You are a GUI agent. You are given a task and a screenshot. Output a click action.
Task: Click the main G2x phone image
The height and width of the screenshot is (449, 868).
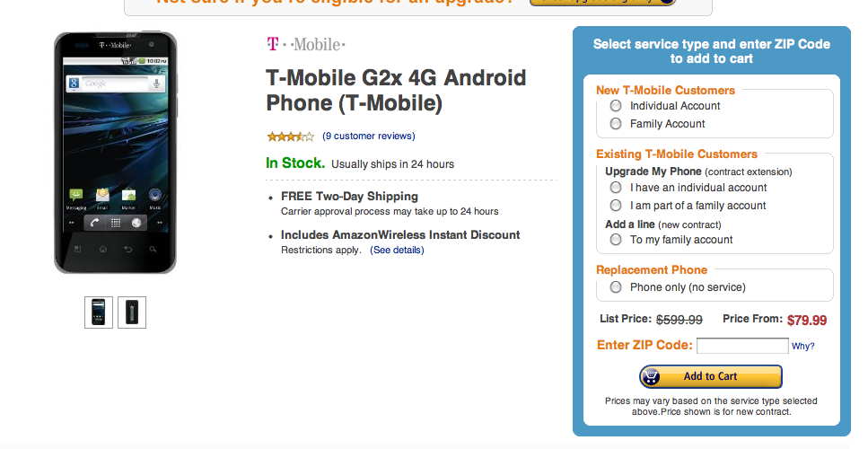(115, 153)
